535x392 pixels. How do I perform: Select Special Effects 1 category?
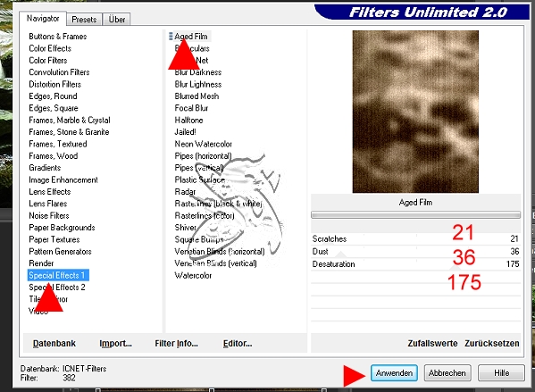tap(58, 275)
